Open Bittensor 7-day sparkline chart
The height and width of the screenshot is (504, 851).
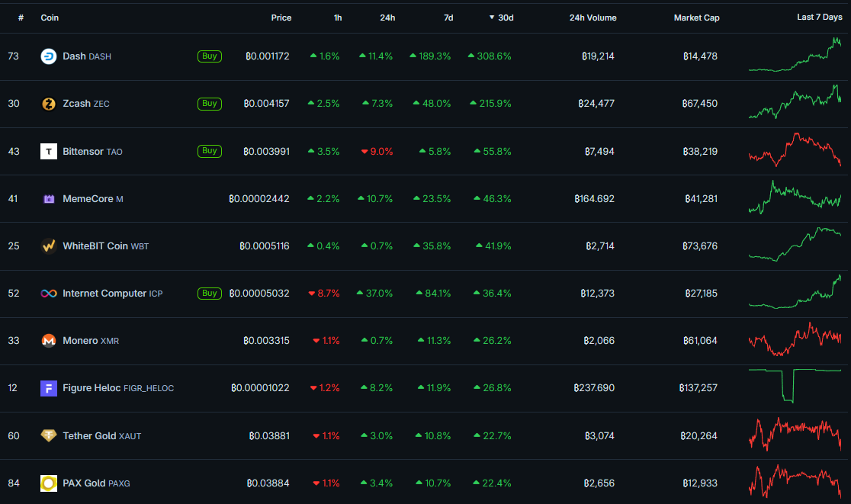795,149
